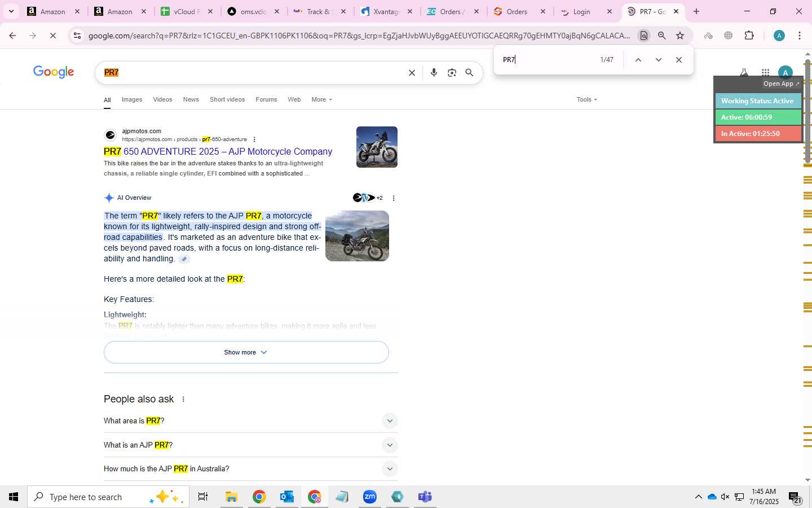Open more options for ajpmotos result
Screen dimensions: 812x508
254,139
